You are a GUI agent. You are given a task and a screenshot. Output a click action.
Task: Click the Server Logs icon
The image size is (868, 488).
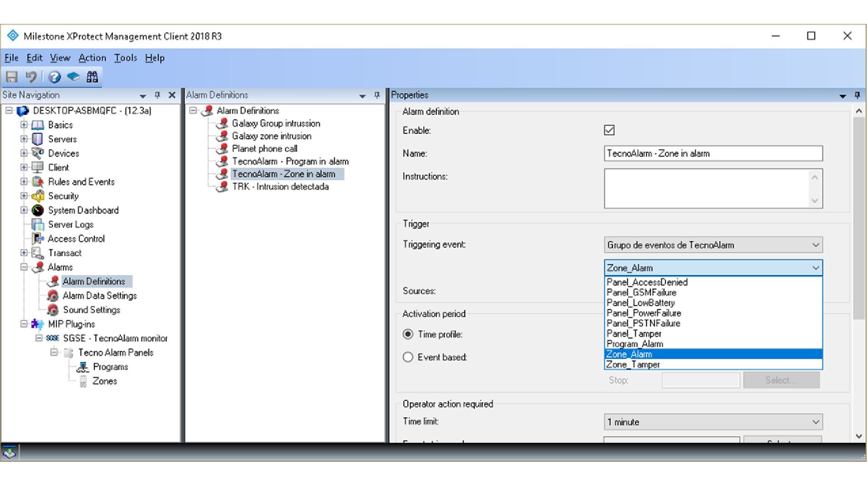click(38, 225)
